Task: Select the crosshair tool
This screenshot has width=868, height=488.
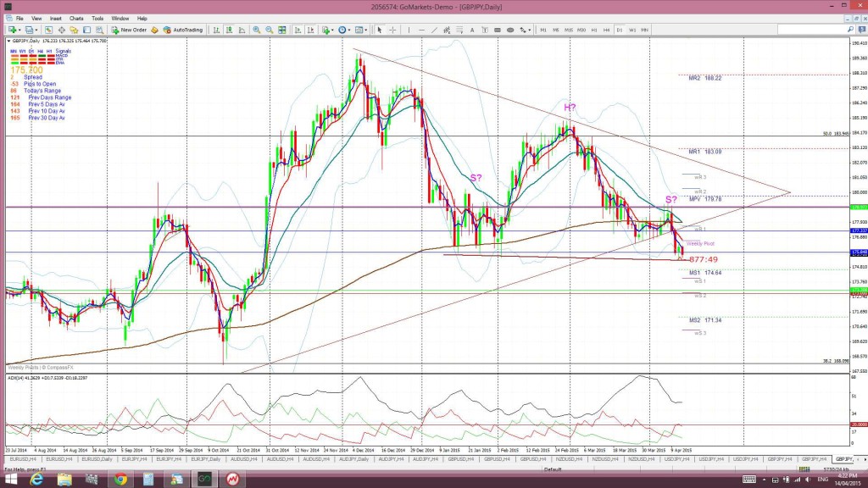Action: (392, 30)
